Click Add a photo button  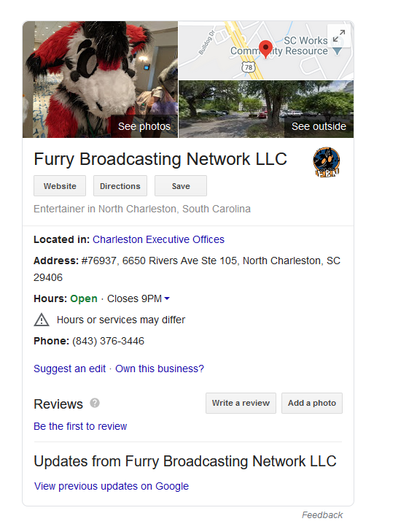pyautogui.click(x=312, y=403)
